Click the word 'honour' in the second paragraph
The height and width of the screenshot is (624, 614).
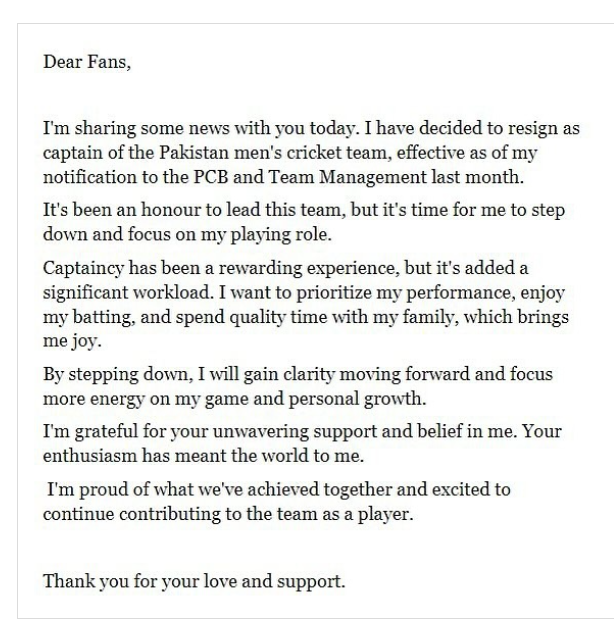[171, 210]
